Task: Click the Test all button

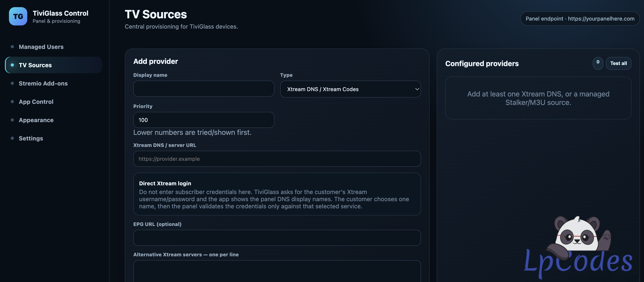Action: (619, 63)
